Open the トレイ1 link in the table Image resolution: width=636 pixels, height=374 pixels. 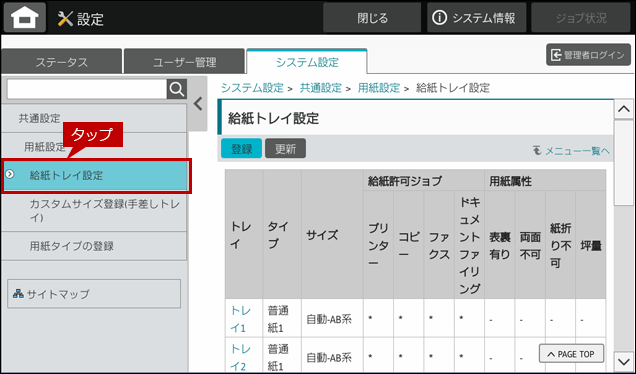[x=241, y=319]
